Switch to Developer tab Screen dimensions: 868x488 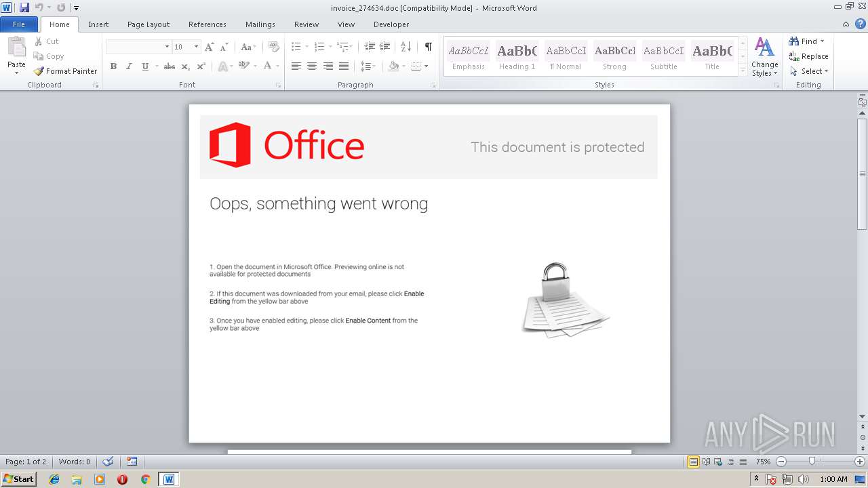point(391,24)
